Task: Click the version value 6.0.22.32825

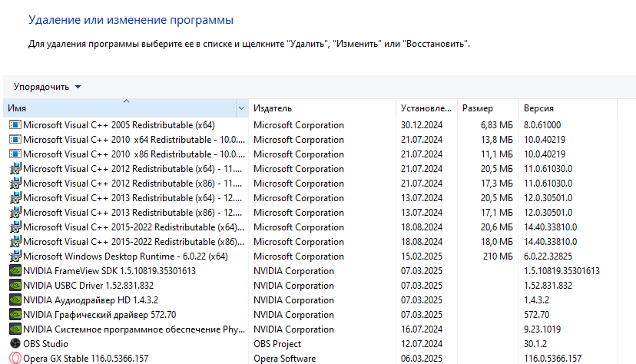Action: (x=548, y=256)
